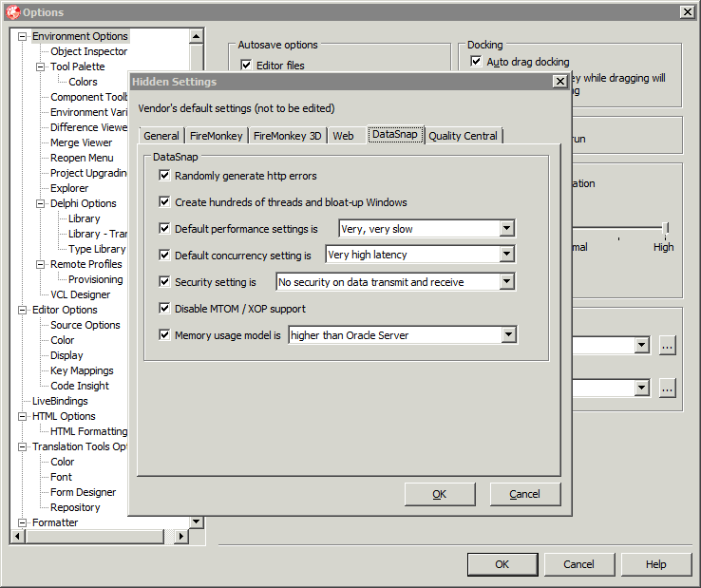Select Merge Viewer in the tree
The height and width of the screenshot is (588, 701).
(x=81, y=142)
